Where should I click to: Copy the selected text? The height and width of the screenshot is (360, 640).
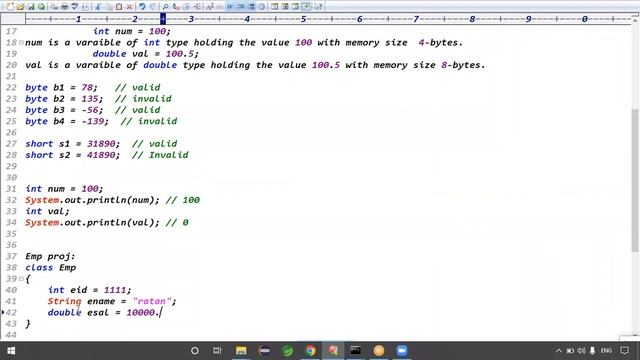coord(108,7)
